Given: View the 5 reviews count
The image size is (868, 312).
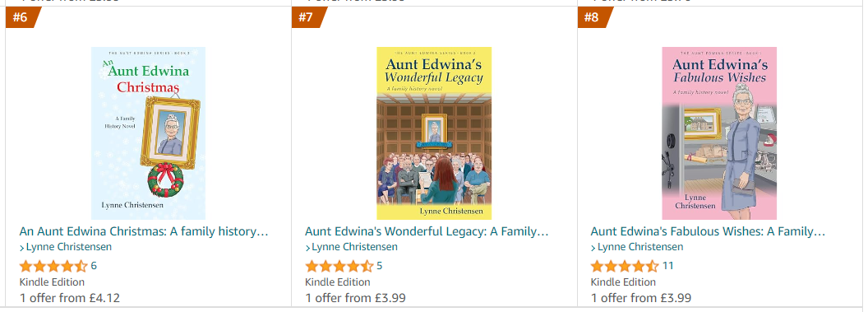Looking at the screenshot, I should pos(379,266).
